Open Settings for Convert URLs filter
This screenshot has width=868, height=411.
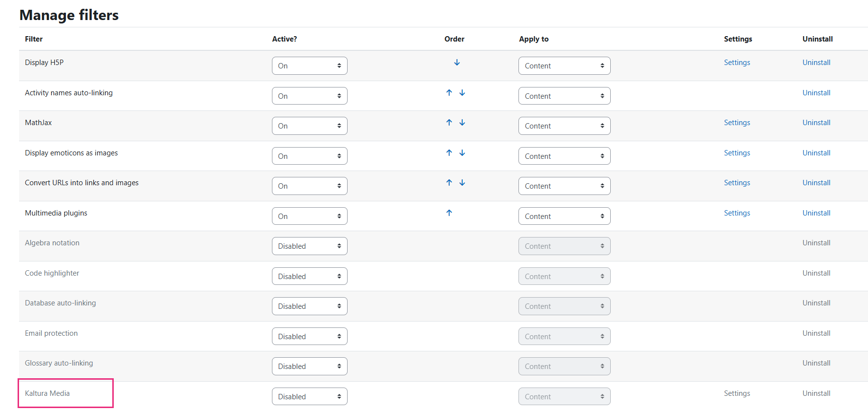click(737, 183)
